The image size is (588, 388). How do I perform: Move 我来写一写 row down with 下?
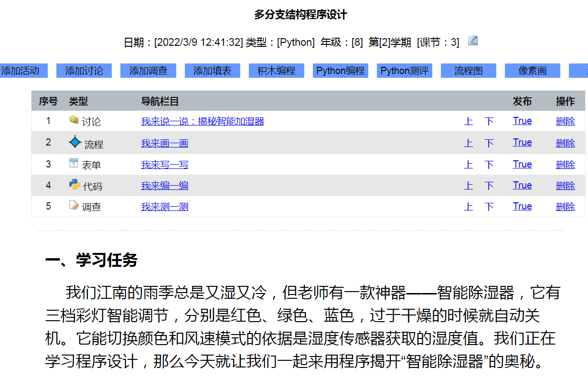click(489, 165)
